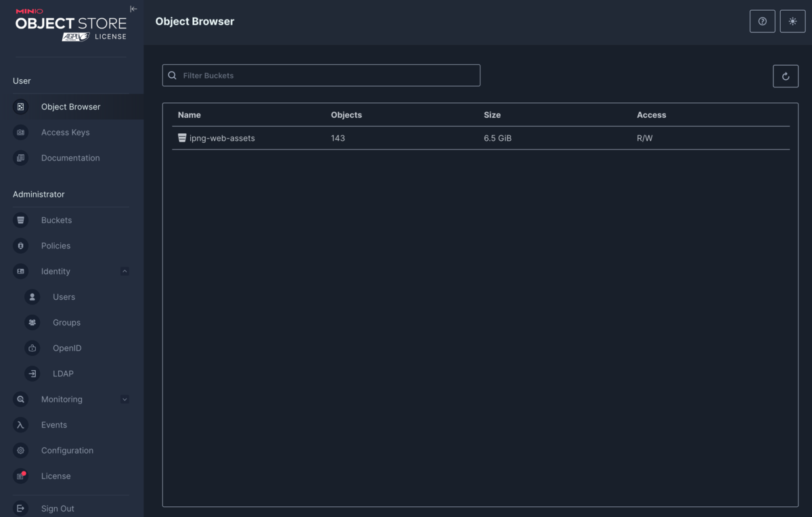
Task: Open Access Keys via its icon
Action: point(21,133)
